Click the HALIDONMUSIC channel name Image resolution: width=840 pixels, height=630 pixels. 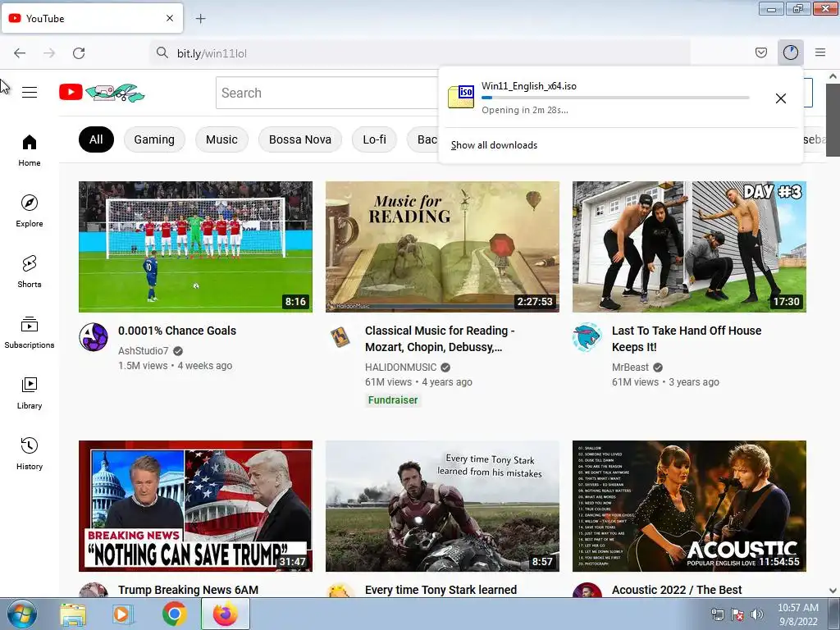400,367
